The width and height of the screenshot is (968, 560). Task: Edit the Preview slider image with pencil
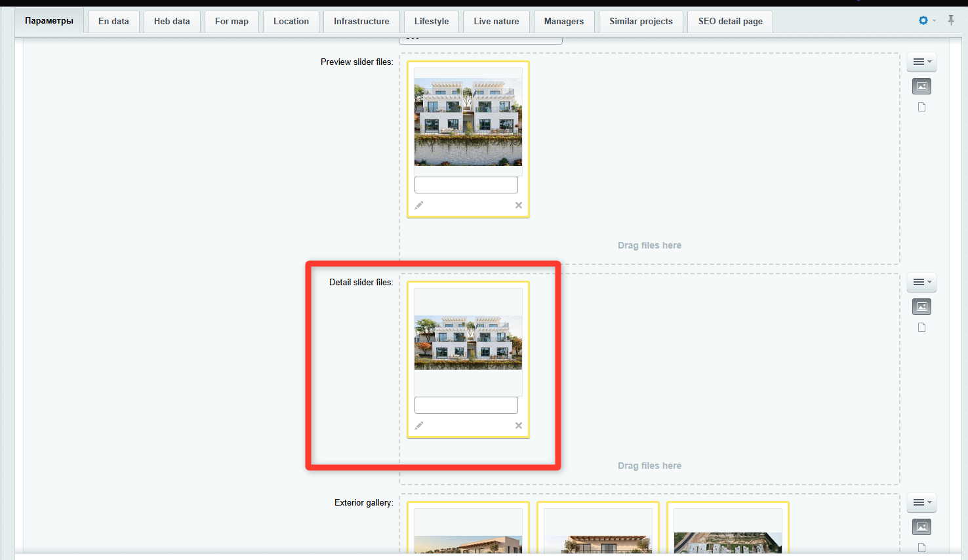point(418,205)
